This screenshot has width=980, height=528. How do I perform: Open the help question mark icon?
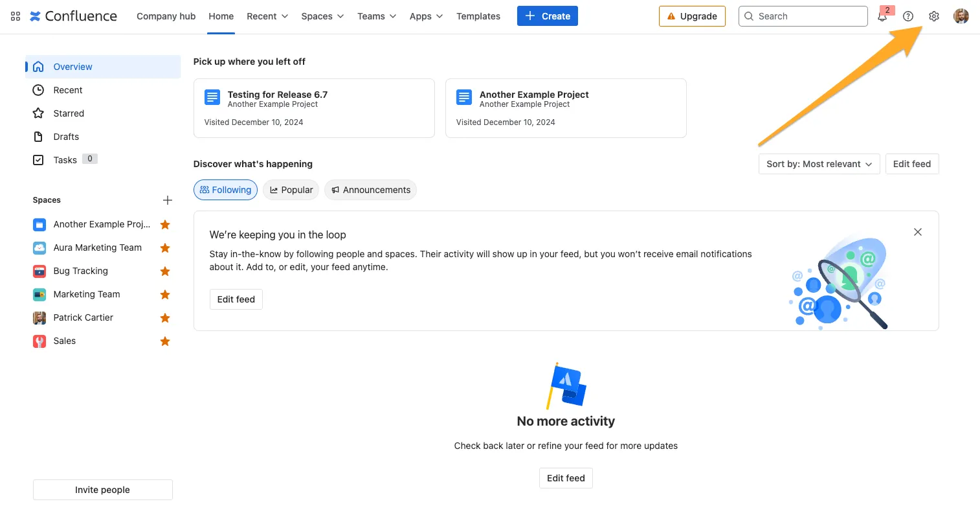(908, 16)
